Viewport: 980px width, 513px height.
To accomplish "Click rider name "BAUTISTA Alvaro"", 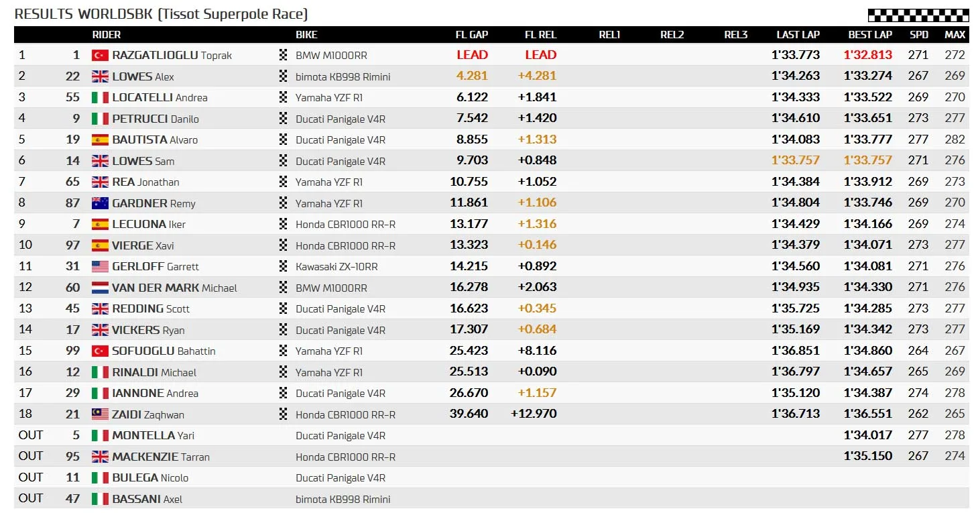I will (155, 139).
